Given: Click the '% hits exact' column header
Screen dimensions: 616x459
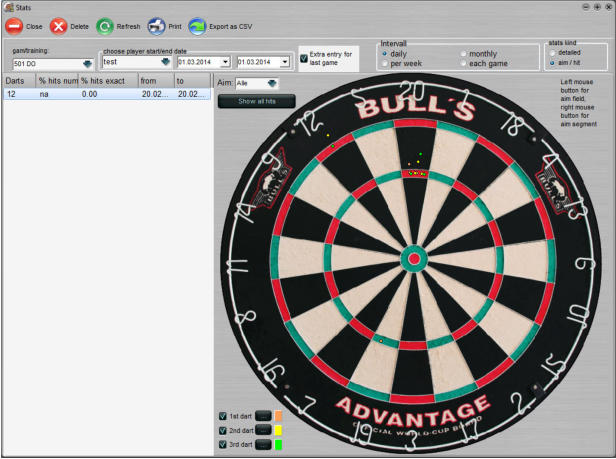Looking at the screenshot, I should pos(106,80).
